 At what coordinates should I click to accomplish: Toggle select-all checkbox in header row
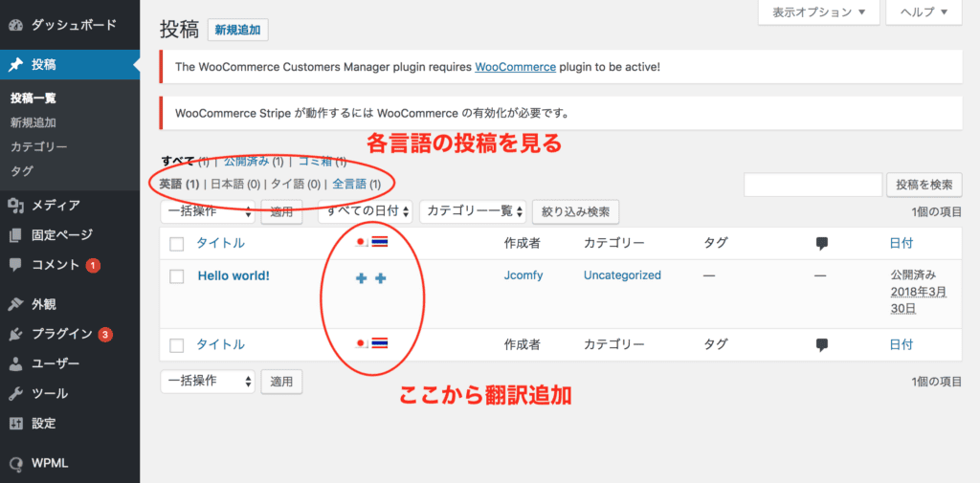point(177,244)
